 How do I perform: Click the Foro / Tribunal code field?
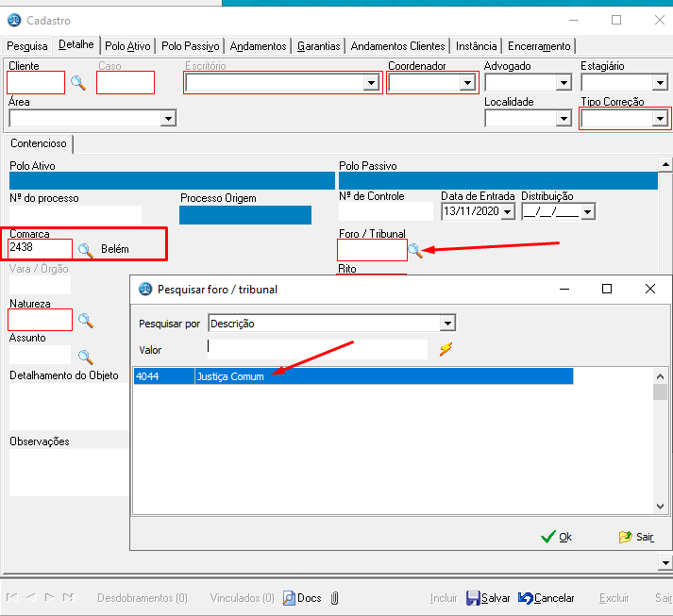tap(372, 250)
